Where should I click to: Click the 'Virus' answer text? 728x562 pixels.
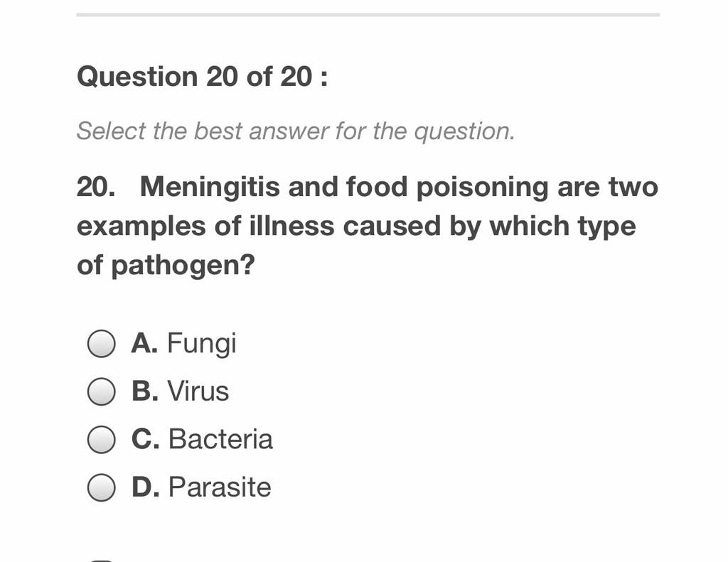(198, 391)
